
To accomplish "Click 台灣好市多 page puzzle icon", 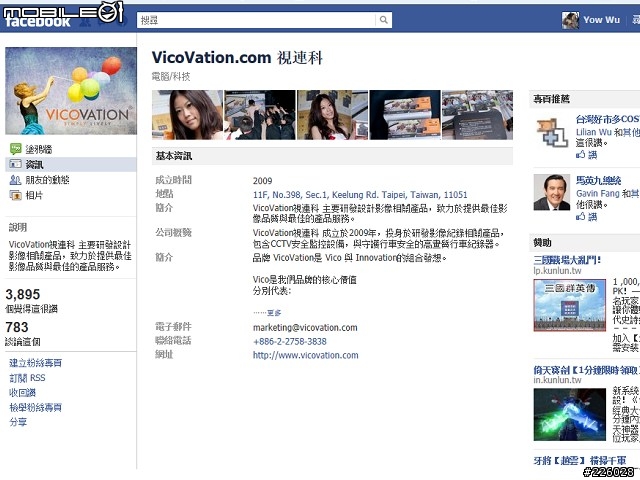I will pyautogui.click(x=552, y=133).
